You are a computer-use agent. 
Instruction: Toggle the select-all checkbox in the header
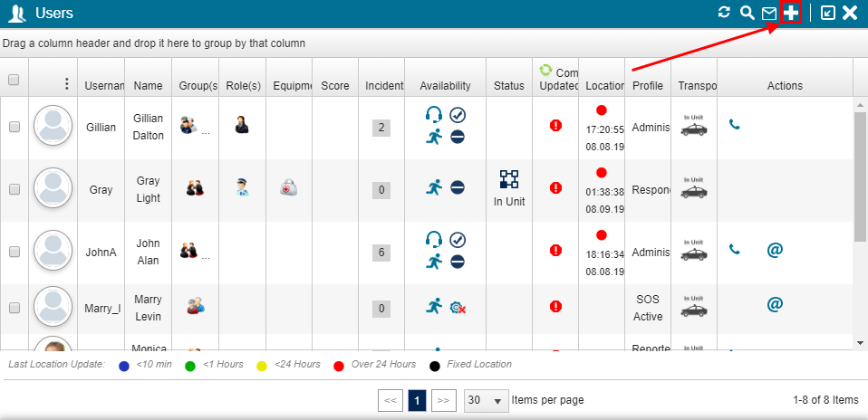click(x=14, y=80)
